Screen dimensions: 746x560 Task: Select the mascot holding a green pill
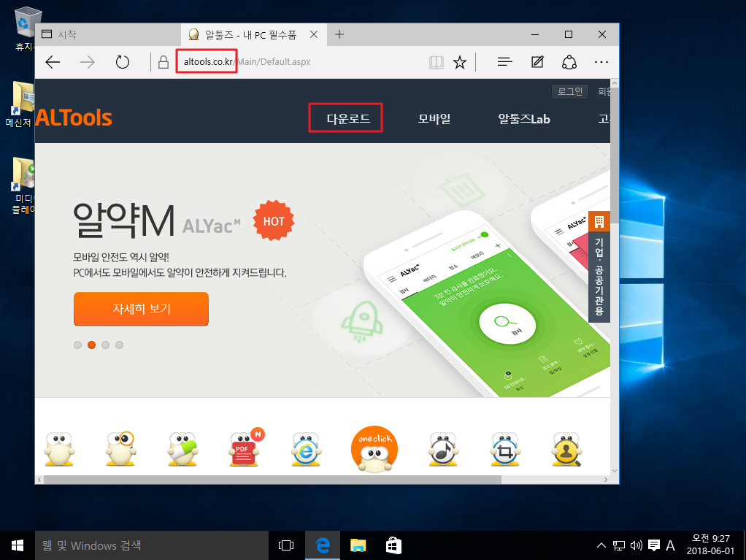[182, 449]
